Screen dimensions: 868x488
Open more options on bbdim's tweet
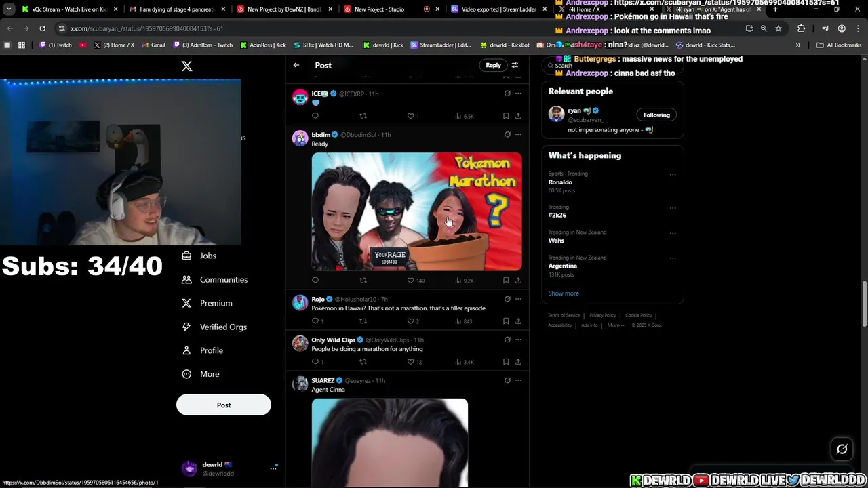[518, 134]
